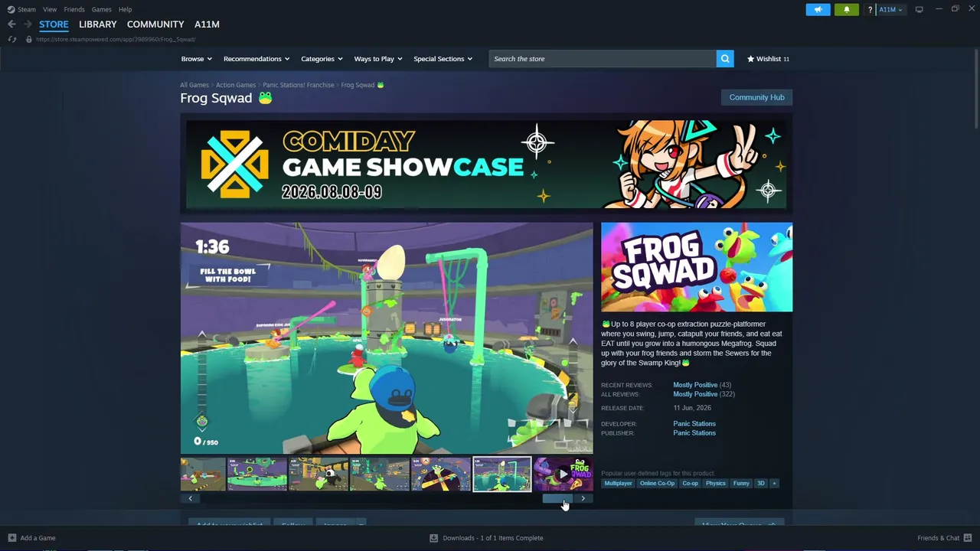Expand the Categories dropdown
The image size is (980, 551).
click(322, 59)
